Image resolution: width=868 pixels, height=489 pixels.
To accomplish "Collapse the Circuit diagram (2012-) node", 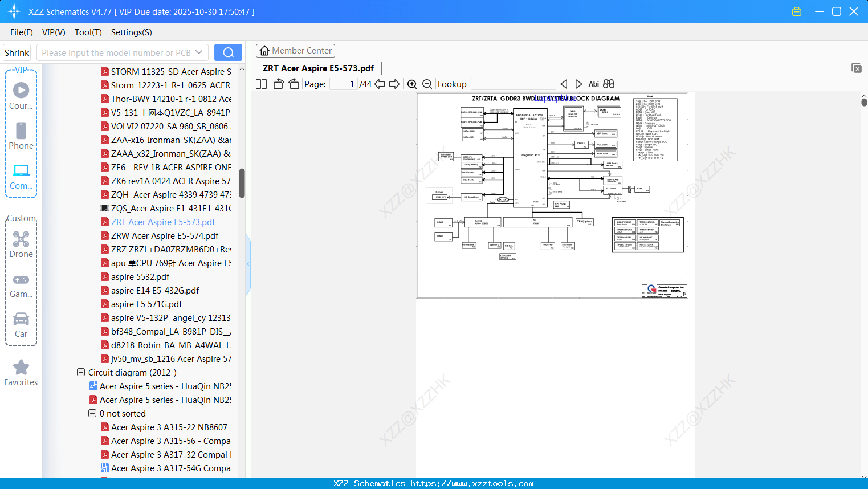I will tap(81, 372).
